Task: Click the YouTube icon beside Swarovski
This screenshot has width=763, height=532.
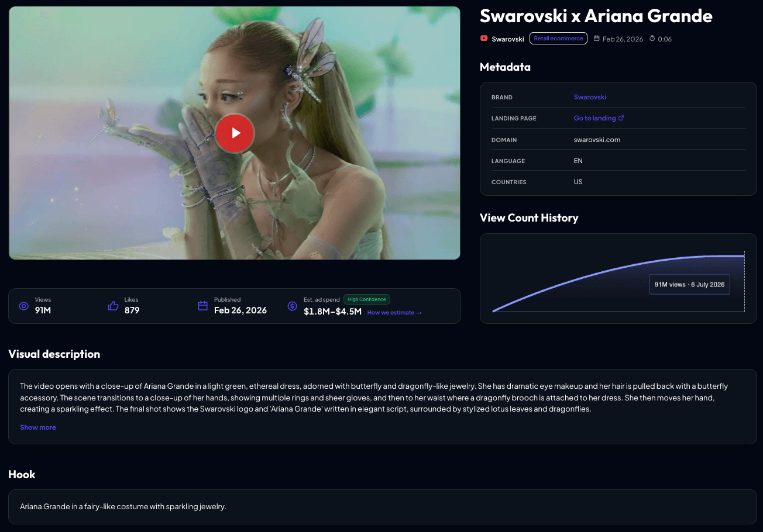Action: [x=484, y=39]
